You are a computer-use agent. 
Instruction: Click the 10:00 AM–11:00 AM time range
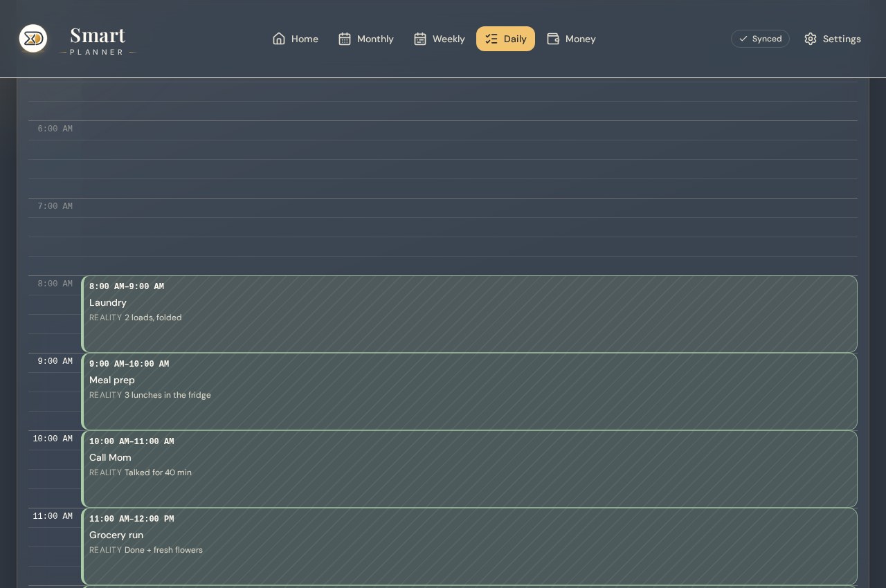pyautogui.click(x=132, y=441)
